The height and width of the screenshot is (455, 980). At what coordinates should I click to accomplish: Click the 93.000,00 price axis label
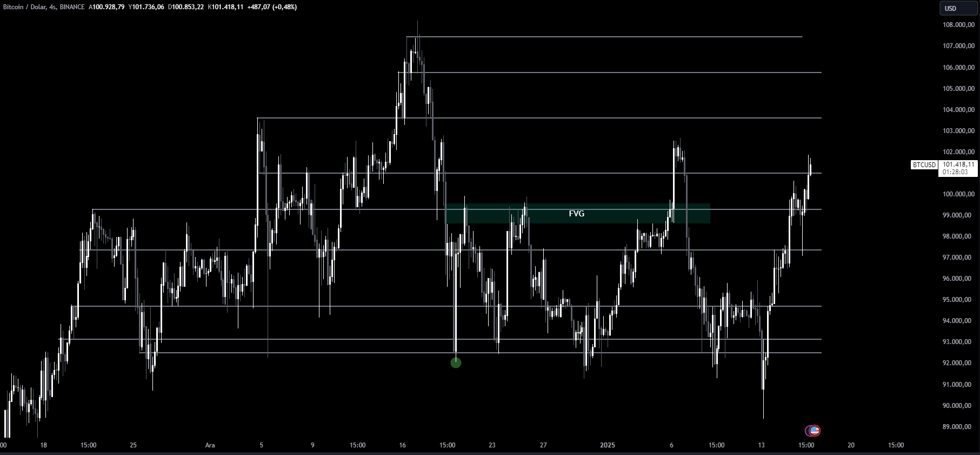957,342
